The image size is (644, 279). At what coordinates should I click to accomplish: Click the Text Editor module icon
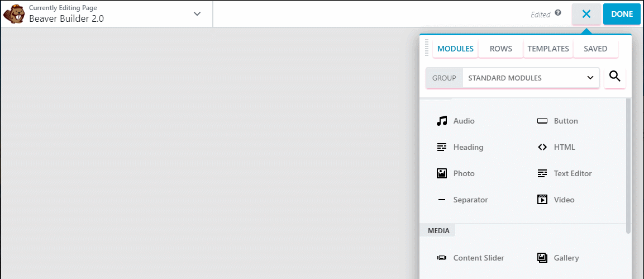(x=542, y=173)
